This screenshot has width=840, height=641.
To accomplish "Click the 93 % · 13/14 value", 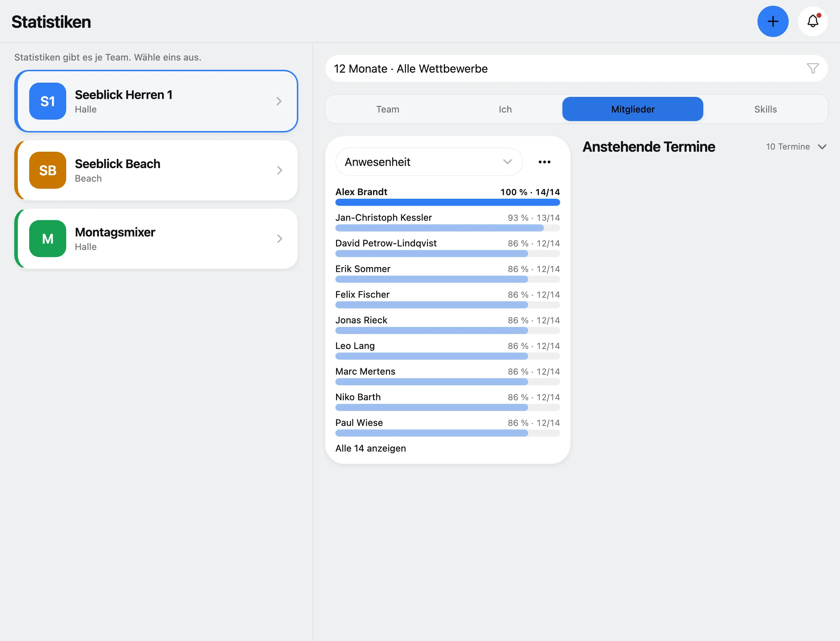I will (534, 218).
